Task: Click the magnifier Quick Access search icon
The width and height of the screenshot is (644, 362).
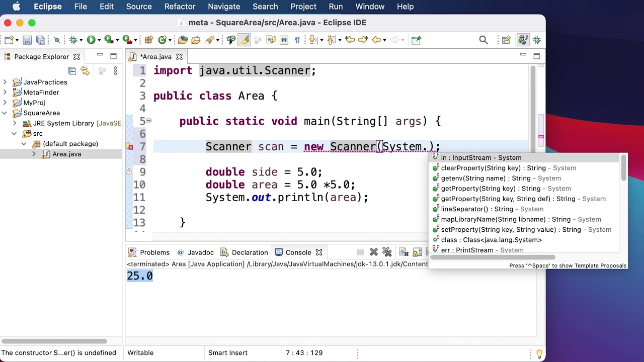Action: [x=484, y=40]
